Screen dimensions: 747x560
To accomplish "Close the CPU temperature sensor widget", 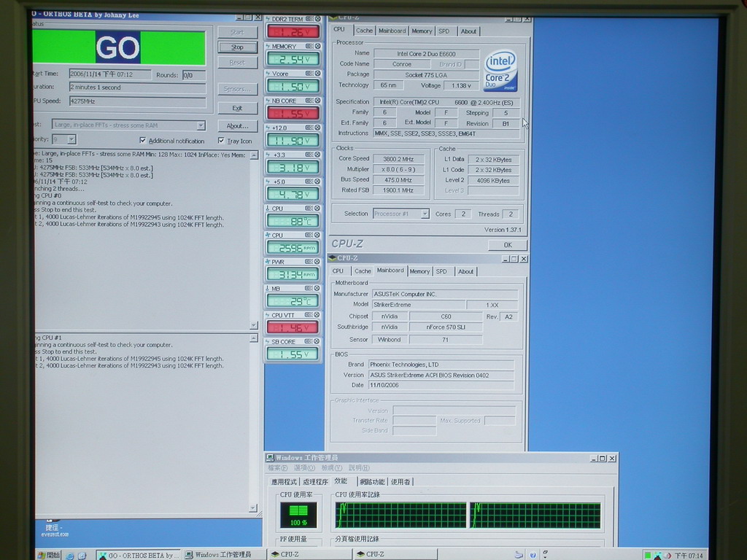I will 318,208.
